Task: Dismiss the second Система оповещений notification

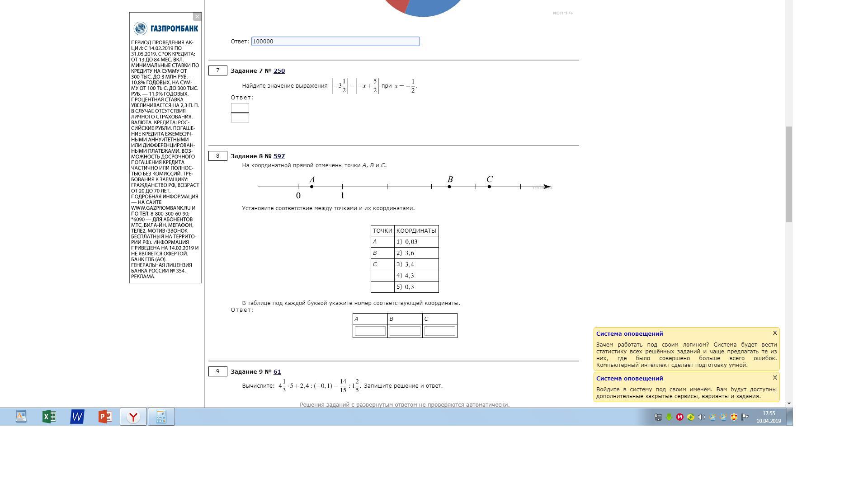Action: coord(774,378)
